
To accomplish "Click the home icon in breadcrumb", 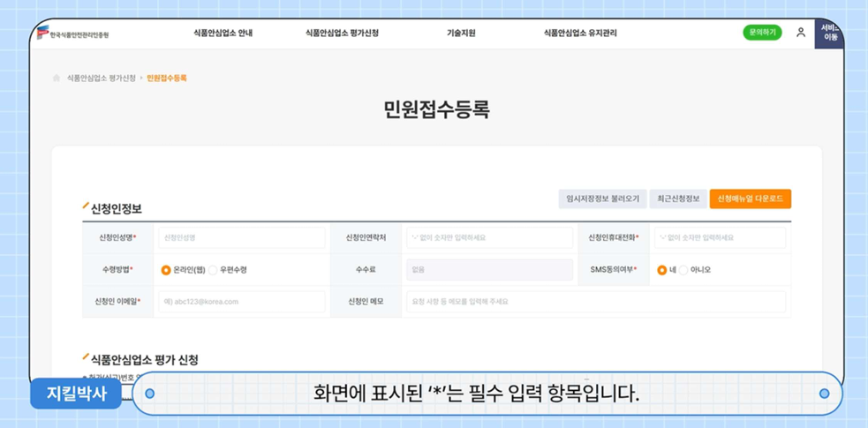I will click(x=56, y=78).
